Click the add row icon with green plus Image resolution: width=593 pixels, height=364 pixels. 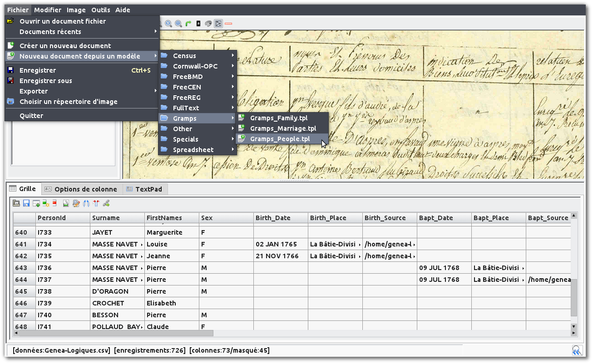tap(36, 203)
